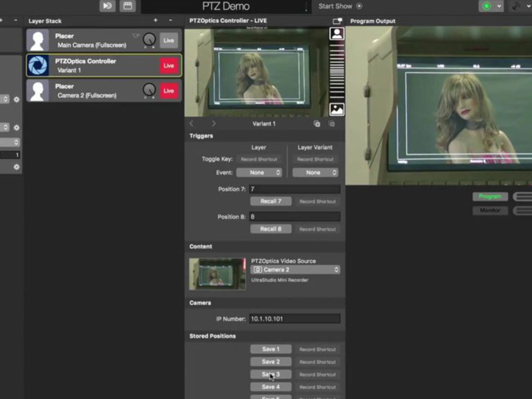This screenshot has width=532, height=399.
Task: Click the top stepper in left panel
Action: pyautogui.click(x=5, y=99)
